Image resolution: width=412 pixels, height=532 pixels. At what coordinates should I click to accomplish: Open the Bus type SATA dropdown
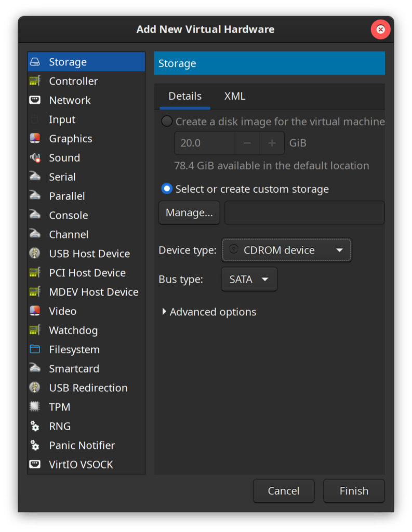coord(249,280)
